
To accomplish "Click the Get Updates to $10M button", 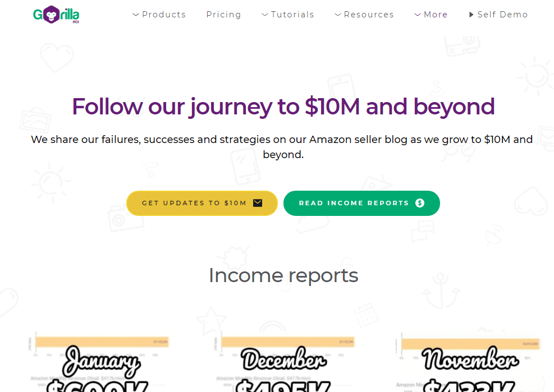I will tap(202, 203).
